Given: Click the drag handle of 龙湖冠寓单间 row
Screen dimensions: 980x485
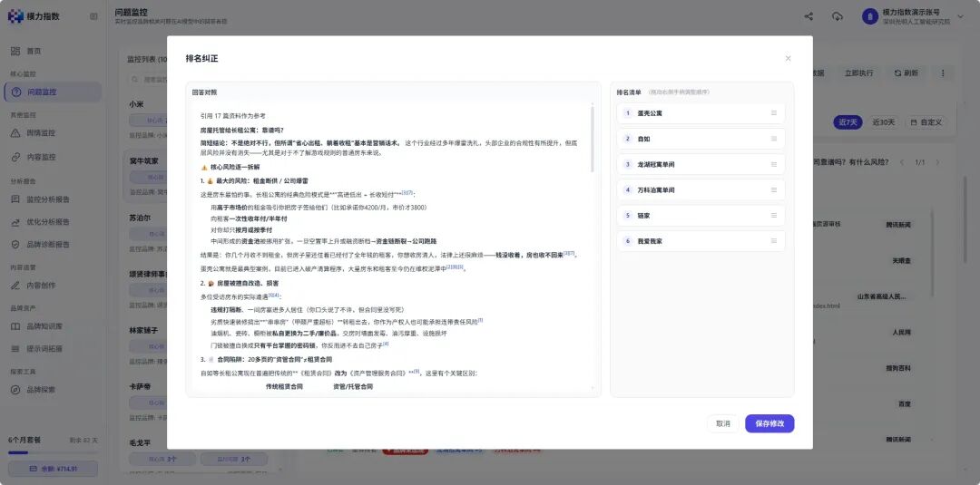Looking at the screenshot, I should (x=774, y=165).
